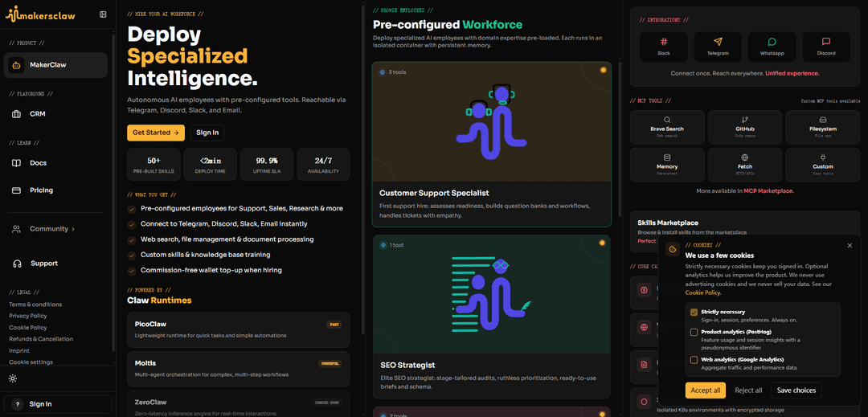The width and height of the screenshot is (868, 417).
Task: Open Refunds & Cancellation
Action: 41,339
